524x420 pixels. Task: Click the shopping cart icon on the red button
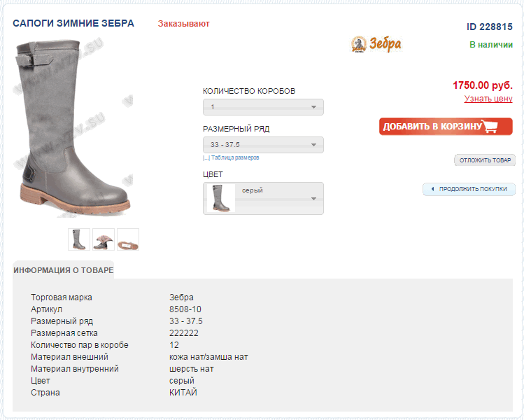pyautogui.click(x=490, y=126)
